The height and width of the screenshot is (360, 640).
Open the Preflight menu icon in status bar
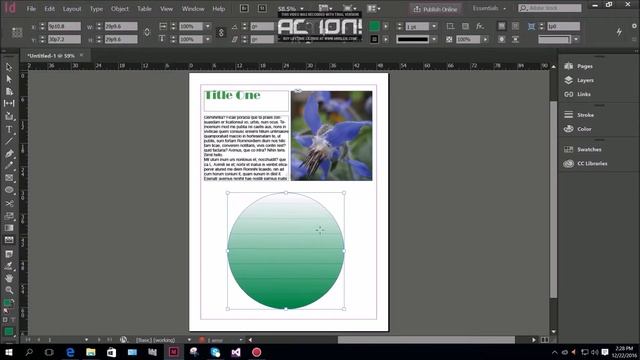point(123,340)
